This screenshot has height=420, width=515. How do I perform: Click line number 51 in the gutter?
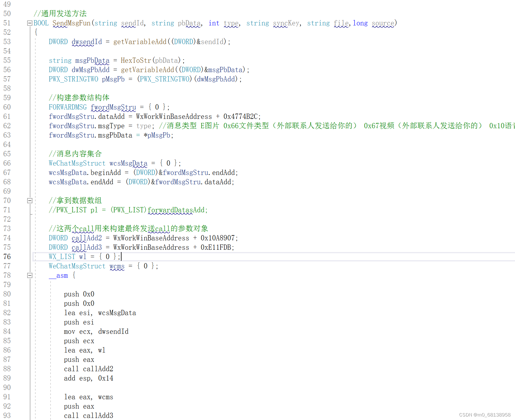(x=7, y=23)
